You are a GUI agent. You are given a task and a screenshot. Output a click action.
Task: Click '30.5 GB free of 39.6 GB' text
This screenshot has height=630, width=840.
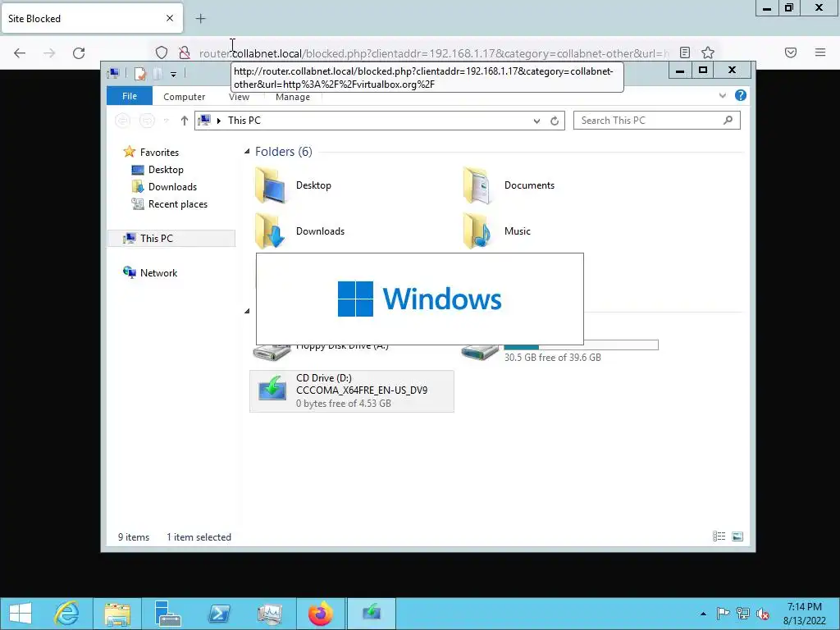[x=552, y=358]
